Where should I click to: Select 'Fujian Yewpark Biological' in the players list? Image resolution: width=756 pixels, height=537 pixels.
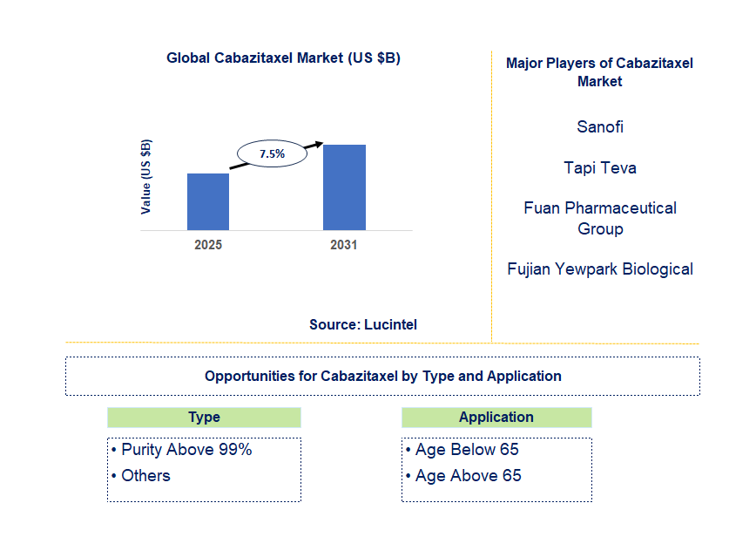pos(600,268)
